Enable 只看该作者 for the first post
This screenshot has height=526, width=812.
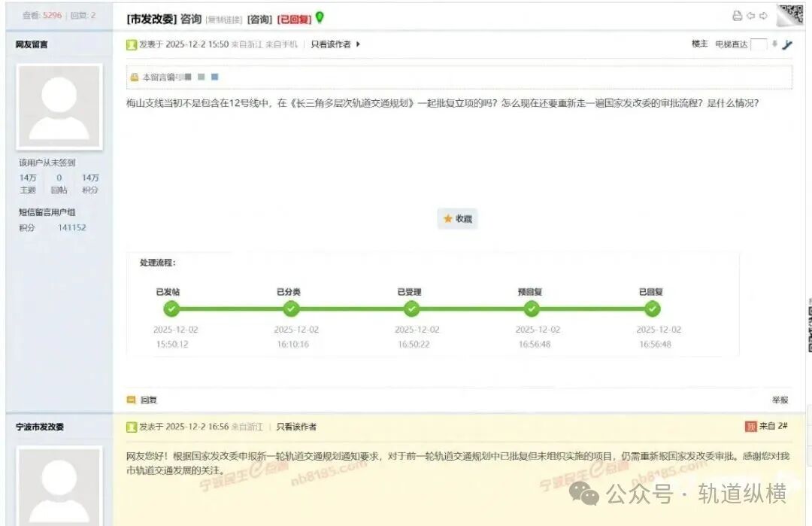[332, 44]
